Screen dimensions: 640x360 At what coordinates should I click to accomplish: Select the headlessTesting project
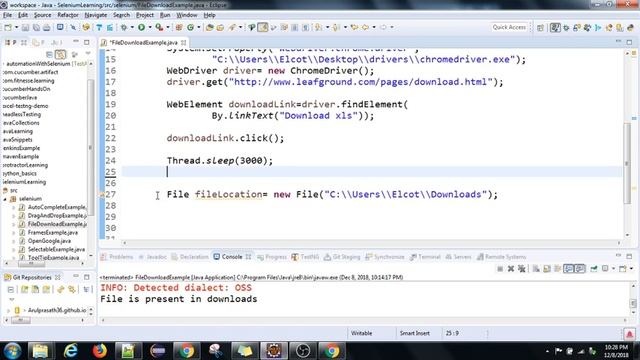pos(22,114)
